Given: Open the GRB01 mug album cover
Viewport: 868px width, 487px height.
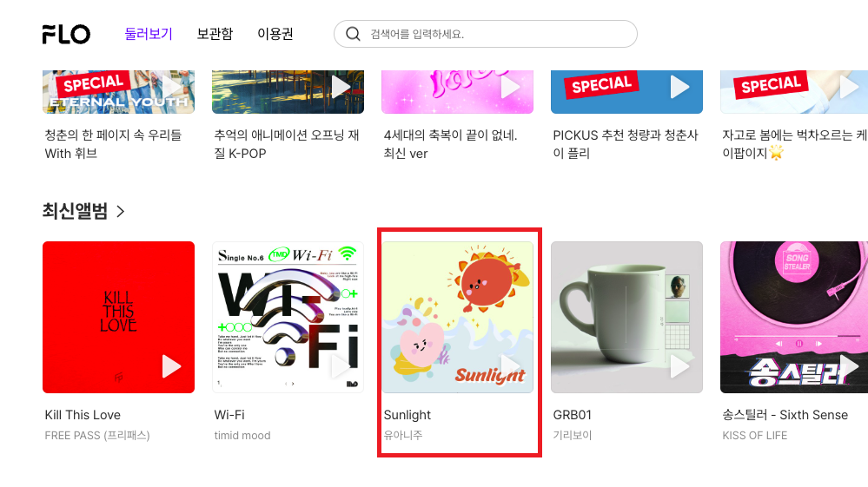Looking at the screenshot, I should tap(626, 318).
